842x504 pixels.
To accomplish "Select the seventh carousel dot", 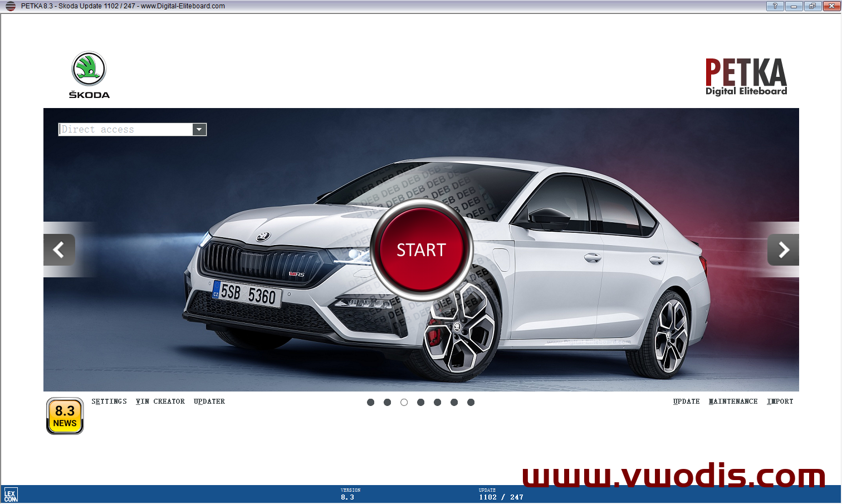I will pos(471,402).
